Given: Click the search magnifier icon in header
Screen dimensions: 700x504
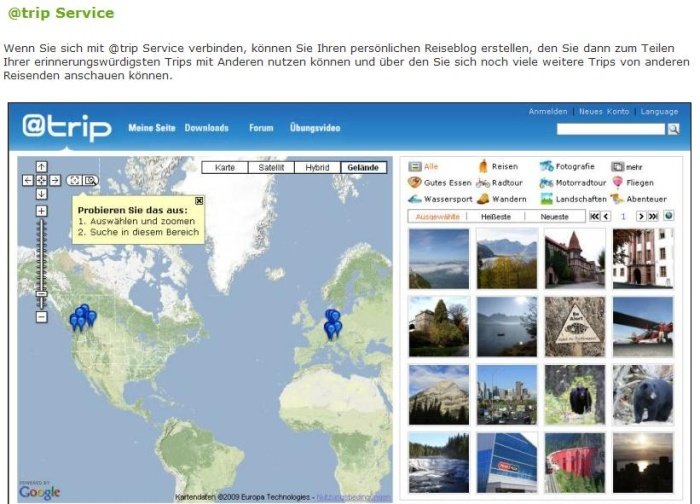Looking at the screenshot, I should [x=673, y=129].
